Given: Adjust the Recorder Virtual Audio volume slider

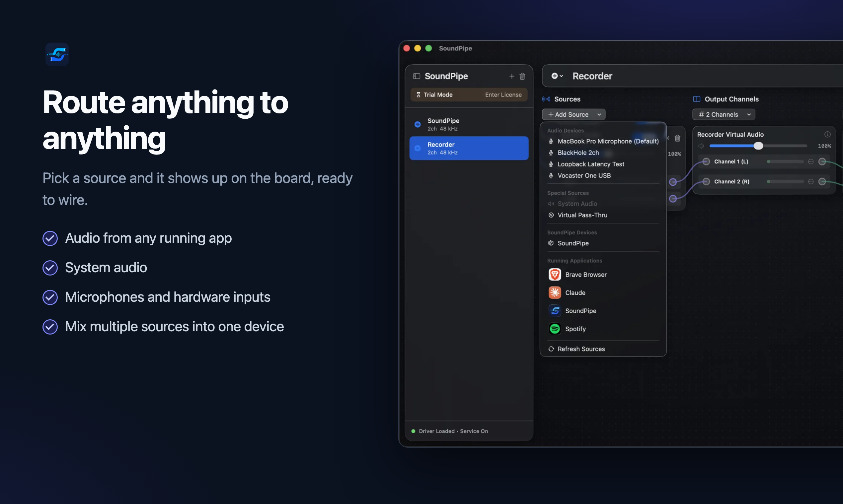Looking at the screenshot, I should (x=758, y=146).
